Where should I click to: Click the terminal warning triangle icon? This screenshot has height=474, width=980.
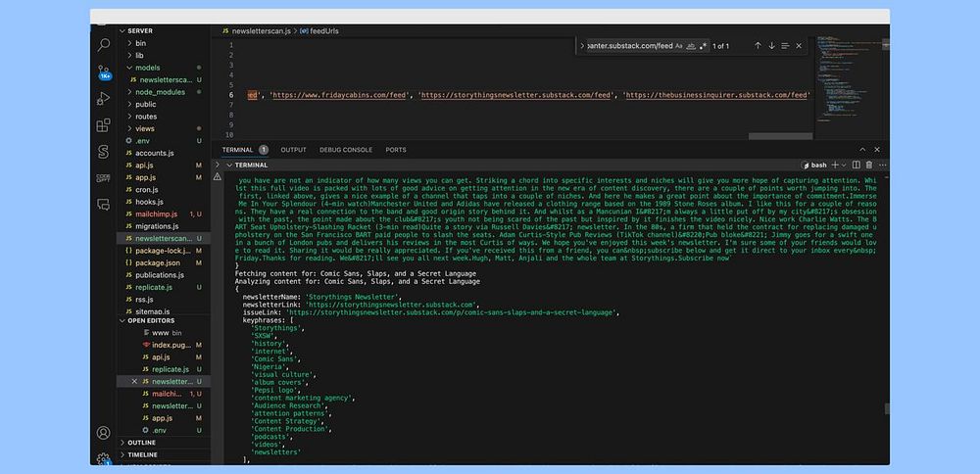[x=217, y=177]
